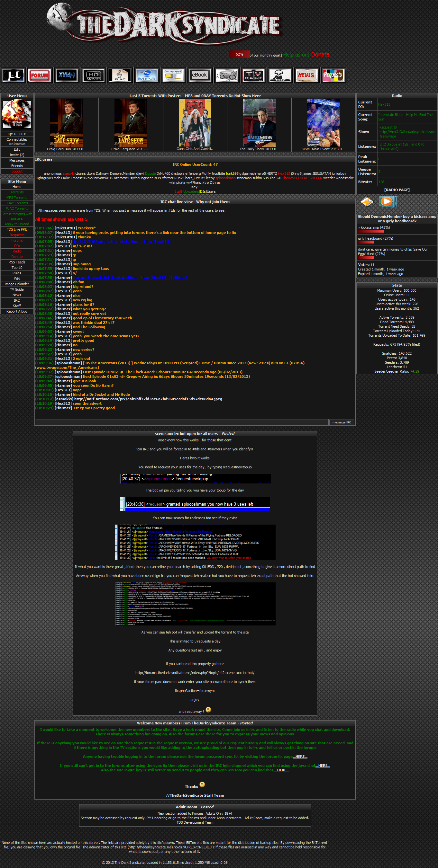Click the TDS user avatar image
The image size is (438, 868).
click(17, 115)
